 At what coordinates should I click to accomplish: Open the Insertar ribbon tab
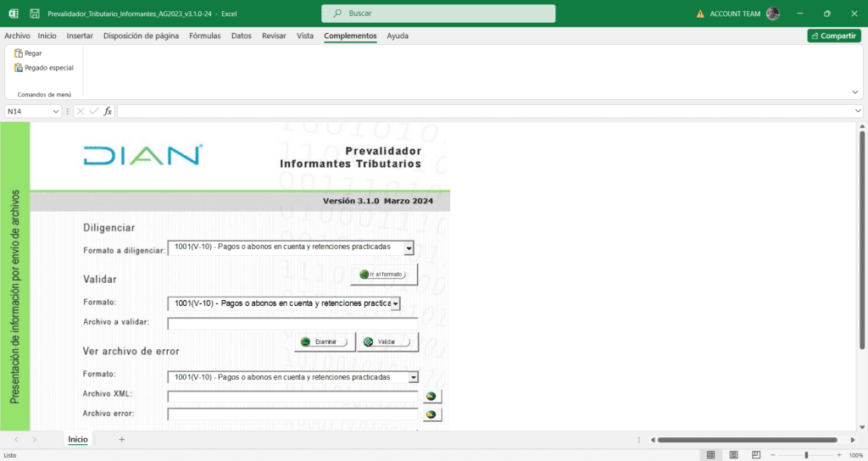(80, 36)
